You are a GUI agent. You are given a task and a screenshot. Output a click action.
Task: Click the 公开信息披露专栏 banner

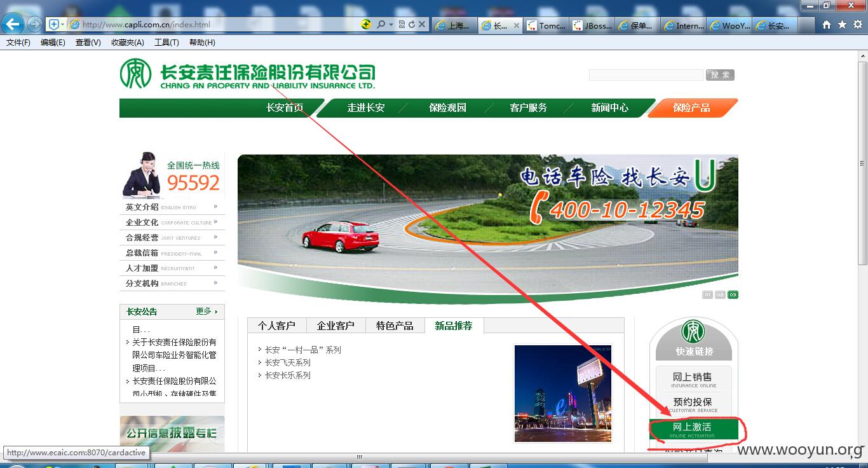[x=172, y=434]
